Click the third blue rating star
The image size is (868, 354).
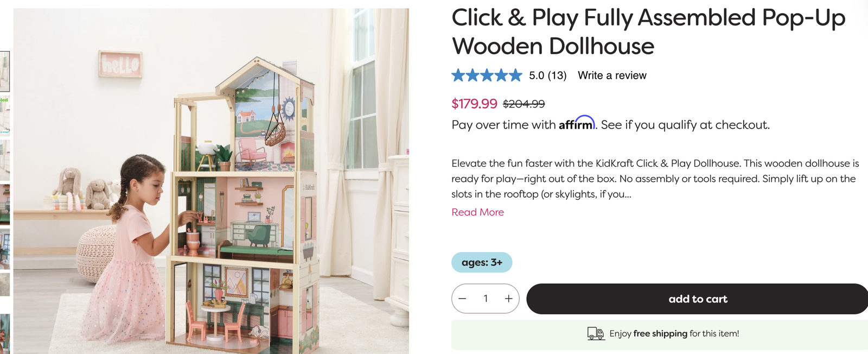coord(487,75)
